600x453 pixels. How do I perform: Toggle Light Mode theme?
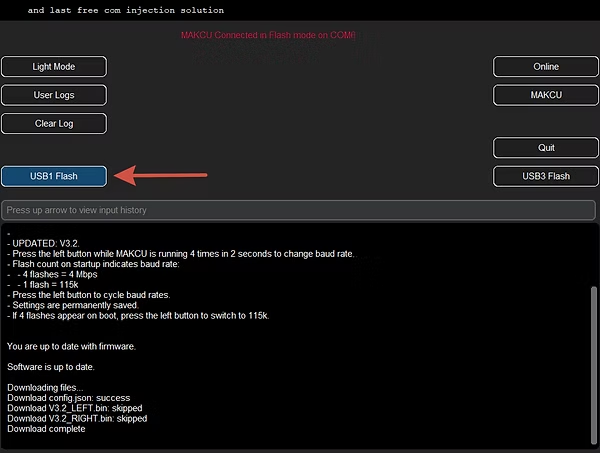point(54,67)
